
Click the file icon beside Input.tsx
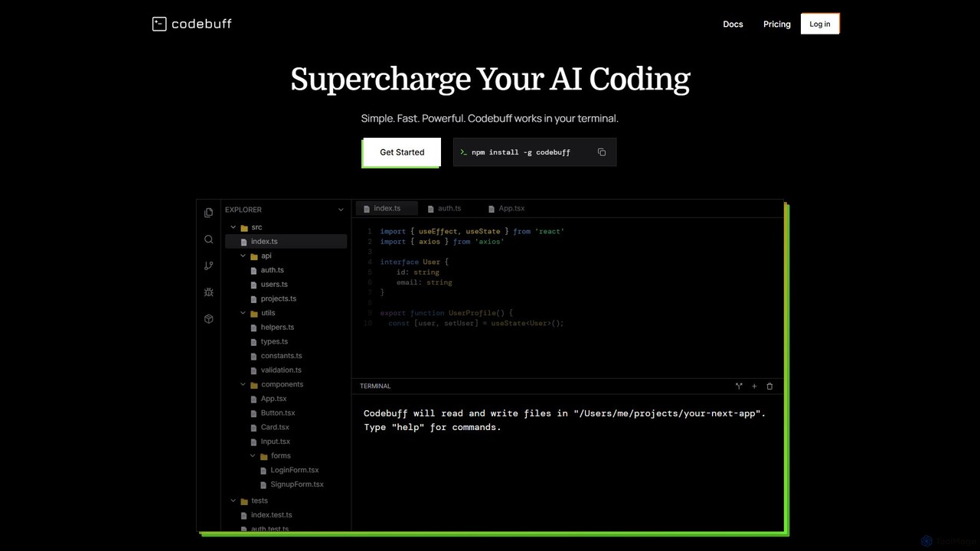pos(254,442)
